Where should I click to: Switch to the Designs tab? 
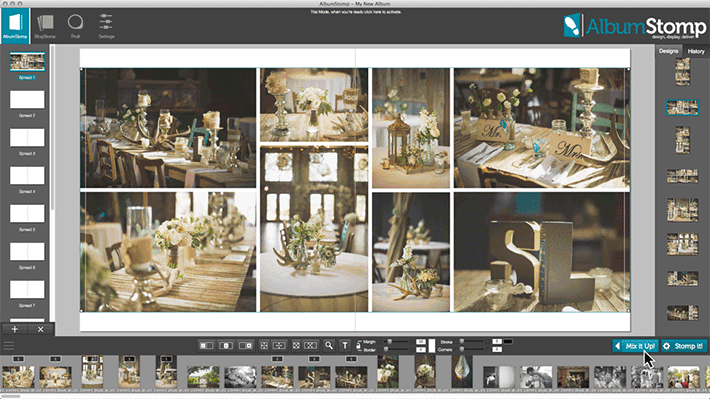(668, 51)
